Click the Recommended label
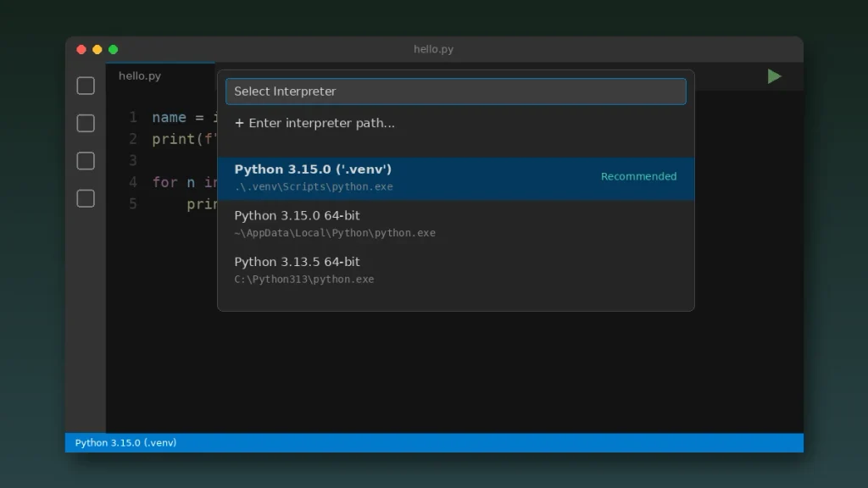This screenshot has width=868, height=488. [x=639, y=176]
